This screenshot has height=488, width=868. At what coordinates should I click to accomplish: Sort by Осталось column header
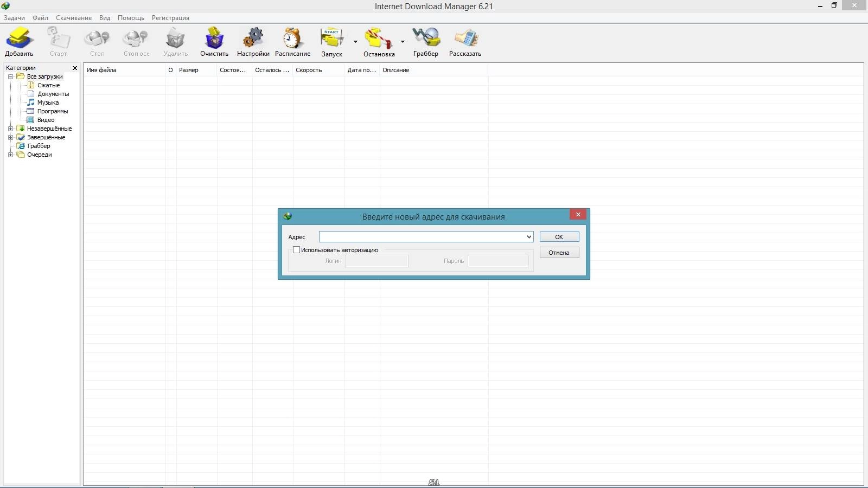pos(272,70)
